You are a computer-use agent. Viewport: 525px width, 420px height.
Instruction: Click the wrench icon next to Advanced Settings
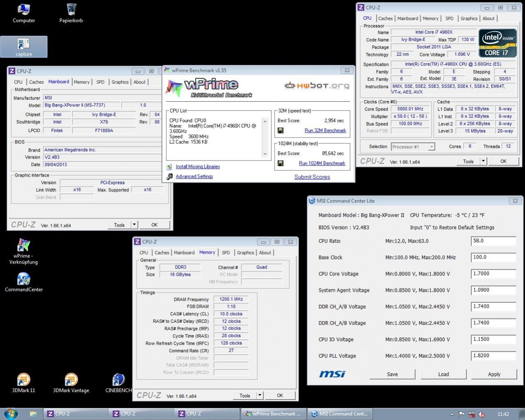pyautogui.click(x=169, y=177)
